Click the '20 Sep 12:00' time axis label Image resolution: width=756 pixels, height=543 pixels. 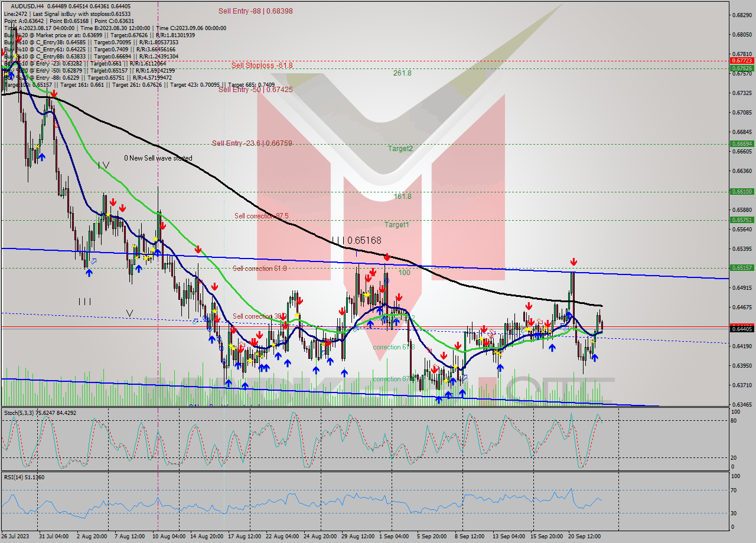tap(583, 537)
